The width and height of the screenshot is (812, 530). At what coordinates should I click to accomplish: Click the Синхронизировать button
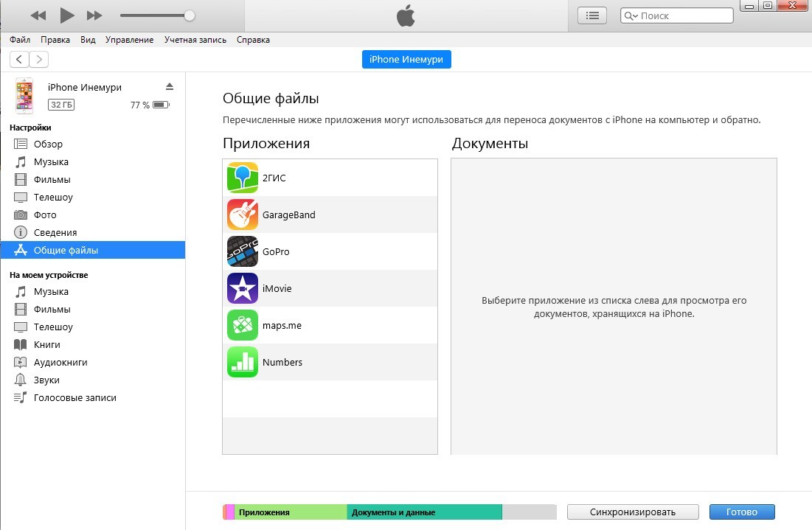633,512
